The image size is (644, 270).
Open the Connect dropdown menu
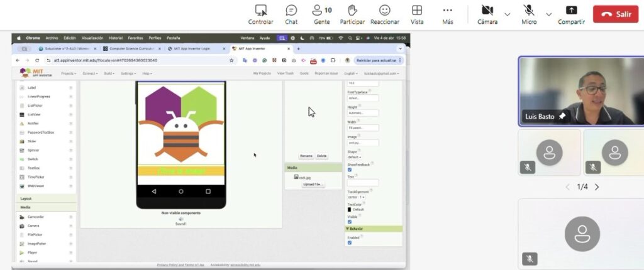point(90,73)
